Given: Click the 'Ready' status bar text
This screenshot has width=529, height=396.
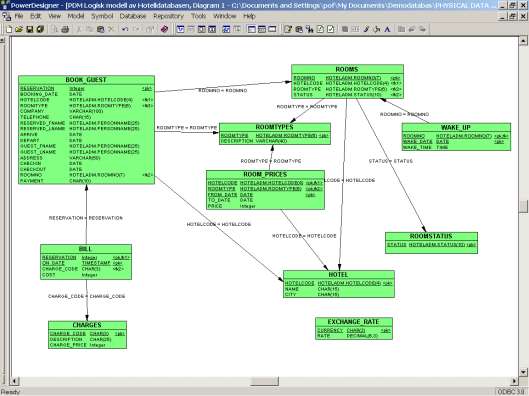Looking at the screenshot, I should coord(10,392).
